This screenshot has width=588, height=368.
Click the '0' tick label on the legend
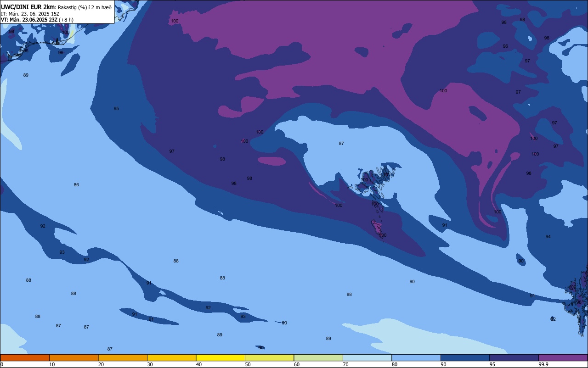(2, 364)
